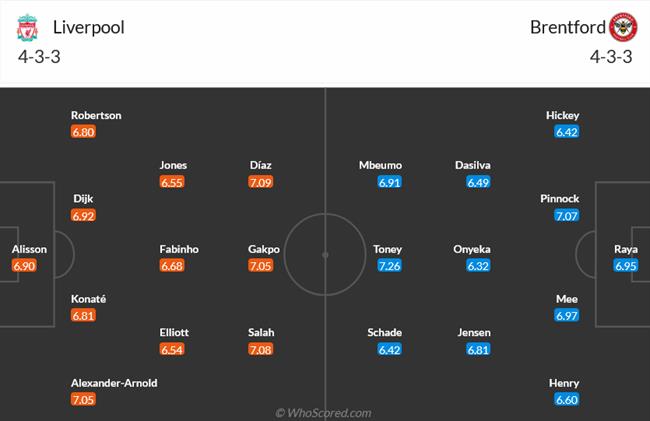Click the WhoScored.com watermark

pos(324,412)
